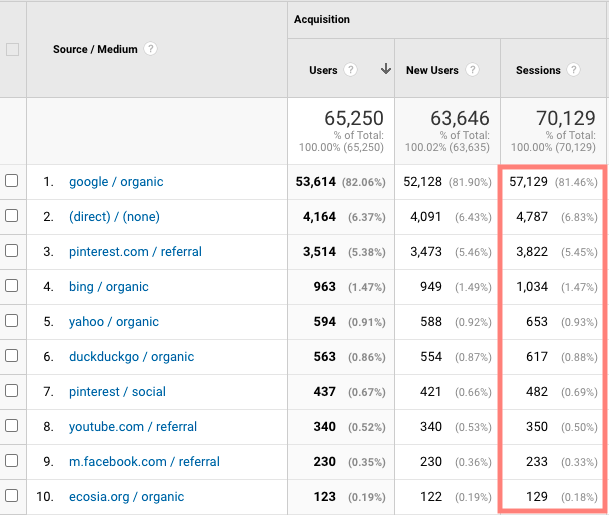Open the yahoo / organic link
The image size is (609, 515).
pyautogui.click(x=114, y=322)
